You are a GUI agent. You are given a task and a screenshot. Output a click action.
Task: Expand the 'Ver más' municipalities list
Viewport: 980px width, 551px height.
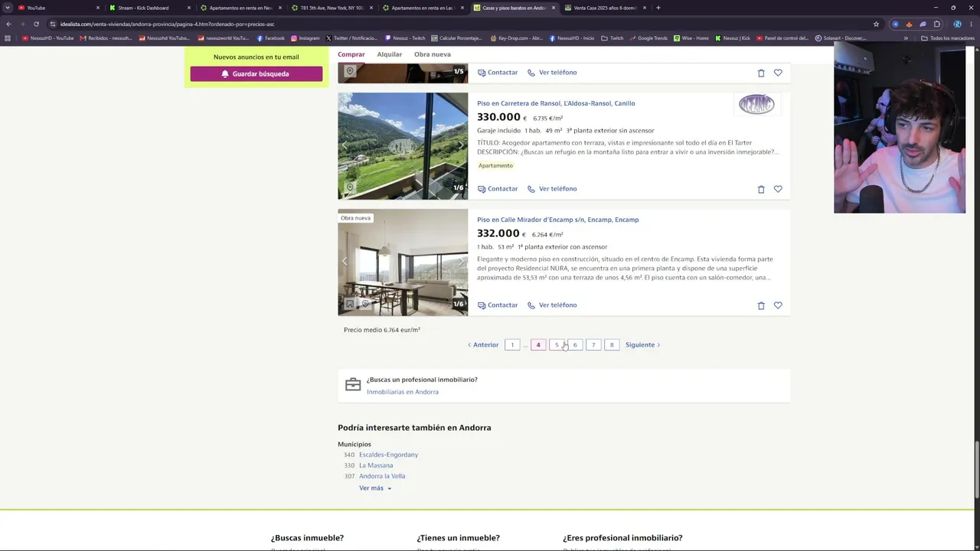click(375, 488)
